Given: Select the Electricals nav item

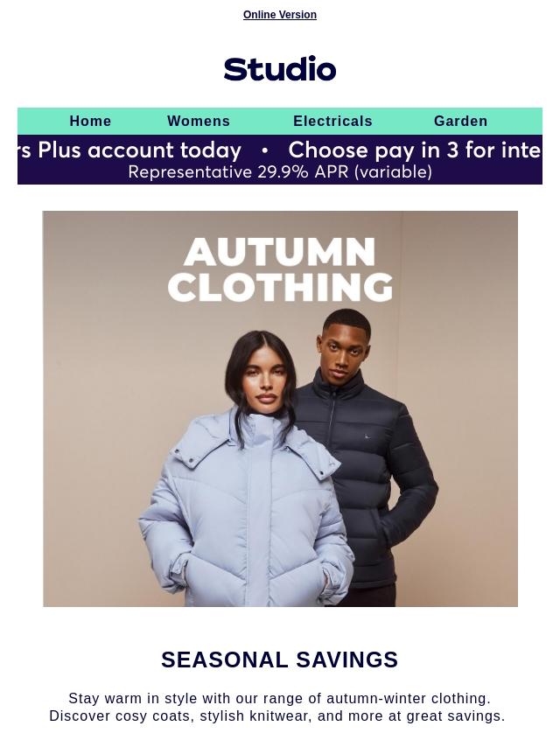Looking at the screenshot, I should coord(332,121).
